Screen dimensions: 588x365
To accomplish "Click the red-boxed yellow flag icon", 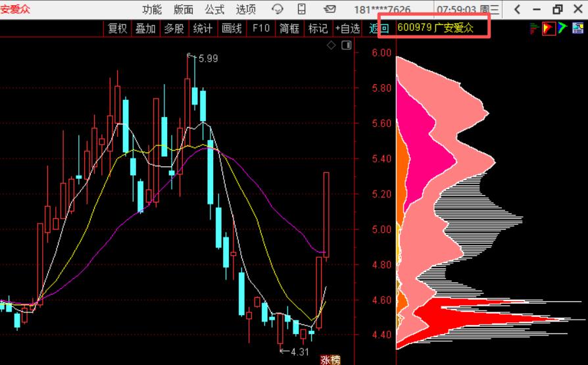I will point(549,28).
